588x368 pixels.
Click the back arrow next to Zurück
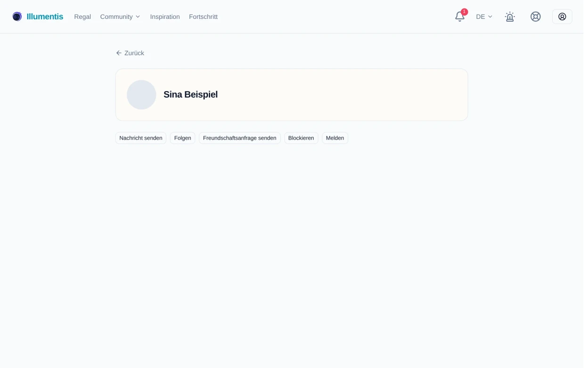(119, 53)
